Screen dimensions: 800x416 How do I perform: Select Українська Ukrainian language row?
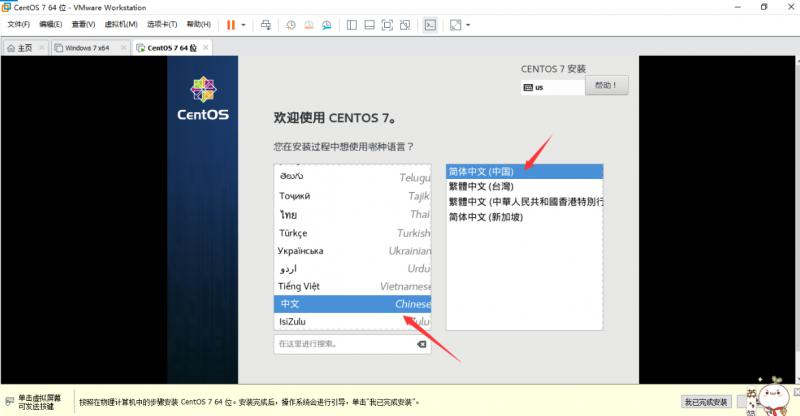click(353, 251)
